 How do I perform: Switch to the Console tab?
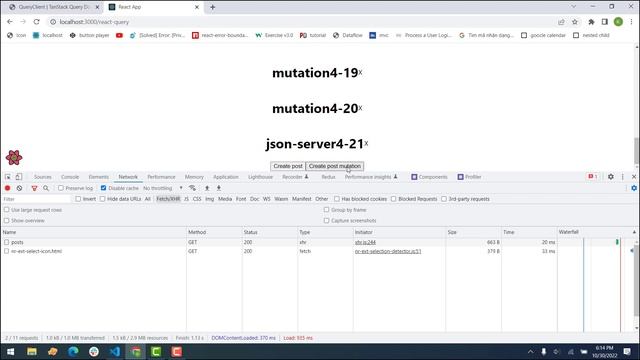tap(70, 177)
